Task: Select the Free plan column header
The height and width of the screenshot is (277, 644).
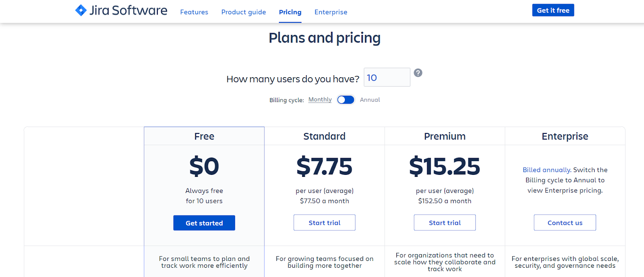Action: 204,136
